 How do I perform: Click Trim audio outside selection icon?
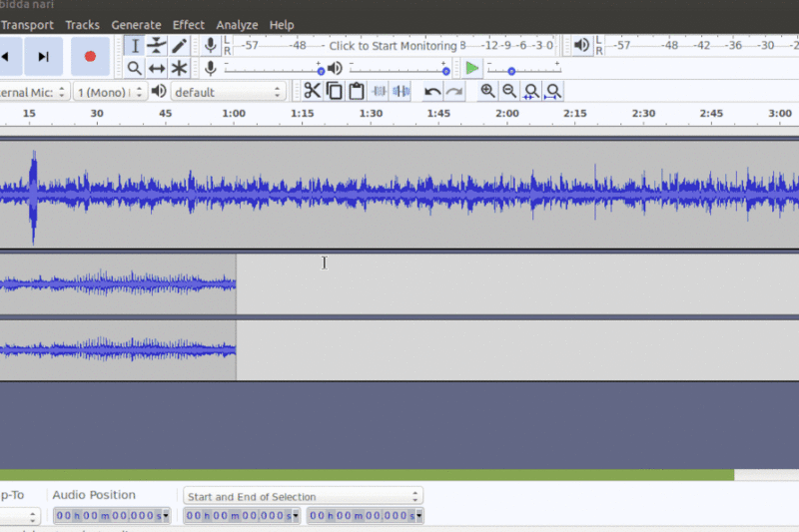[x=380, y=91]
